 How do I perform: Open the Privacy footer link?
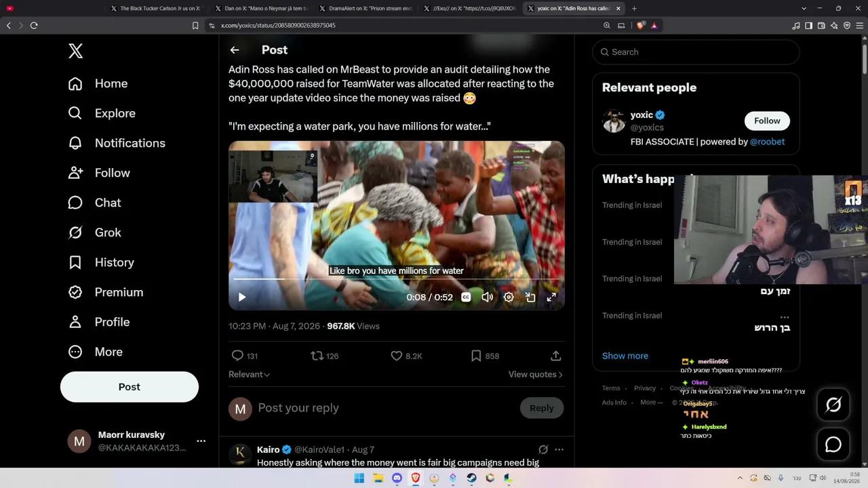click(645, 388)
